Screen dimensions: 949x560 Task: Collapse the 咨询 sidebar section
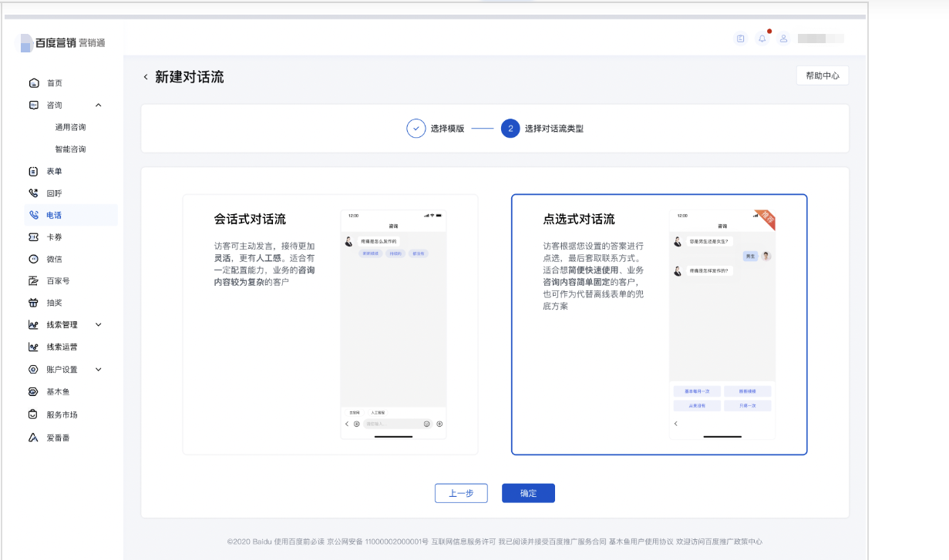pyautogui.click(x=98, y=105)
